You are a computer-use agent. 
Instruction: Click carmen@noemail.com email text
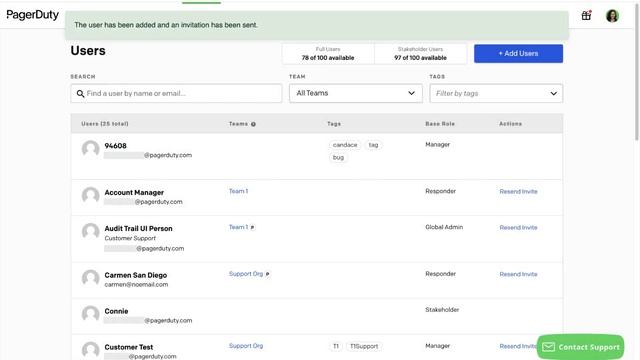click(x=136, y=284)
